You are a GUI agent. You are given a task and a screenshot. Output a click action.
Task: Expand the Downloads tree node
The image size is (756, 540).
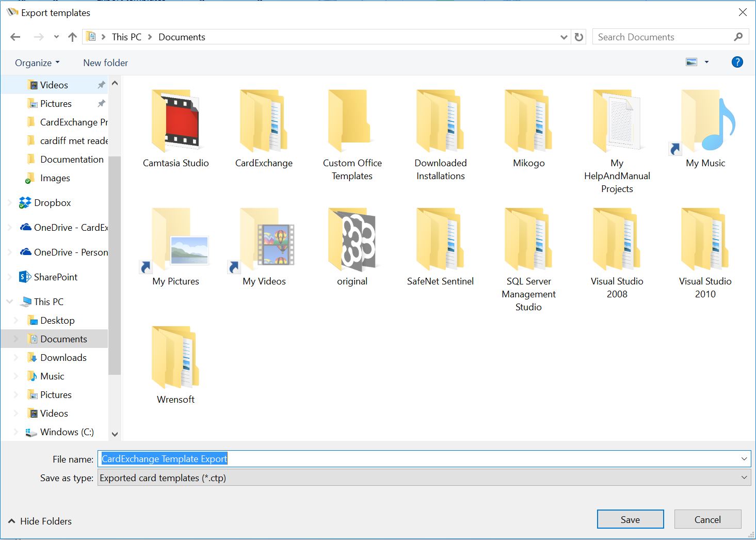click(x=16, y=357)
